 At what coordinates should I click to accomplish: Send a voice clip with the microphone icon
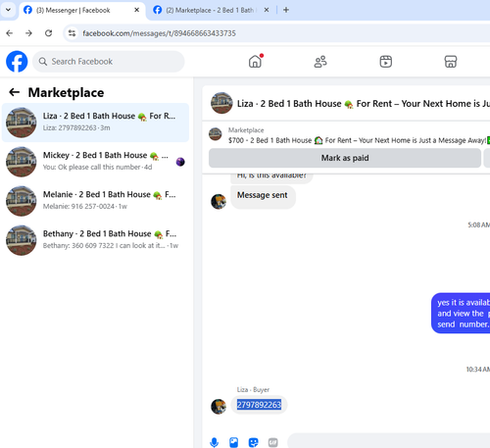click(215, 442)
